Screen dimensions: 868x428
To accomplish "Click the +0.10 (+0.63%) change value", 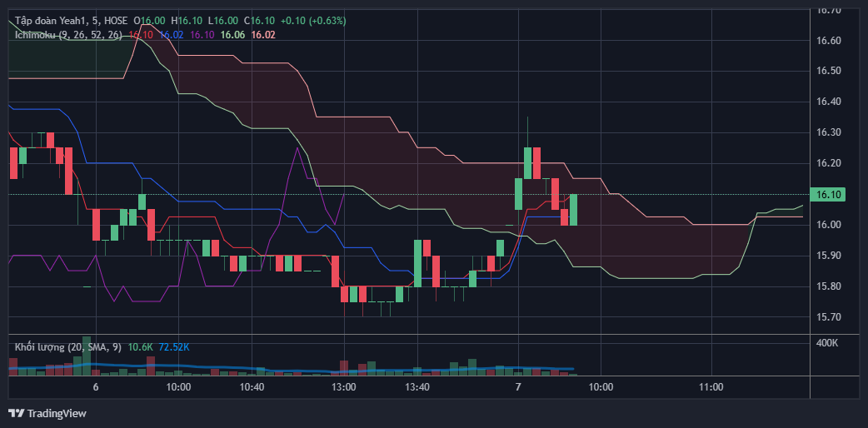I will click(313, 21).
